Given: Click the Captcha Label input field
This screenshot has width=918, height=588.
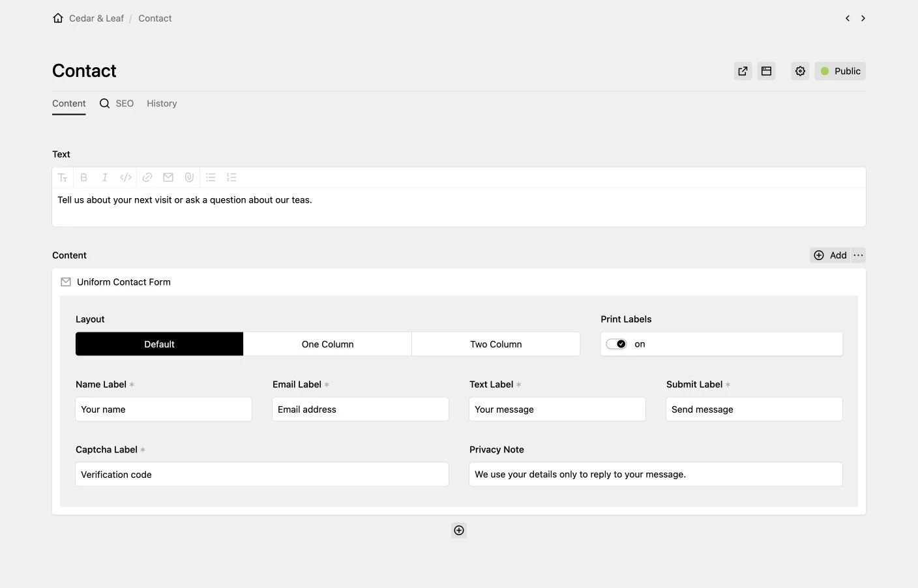Looking at the screenshot, I should [x=262, y=475].
